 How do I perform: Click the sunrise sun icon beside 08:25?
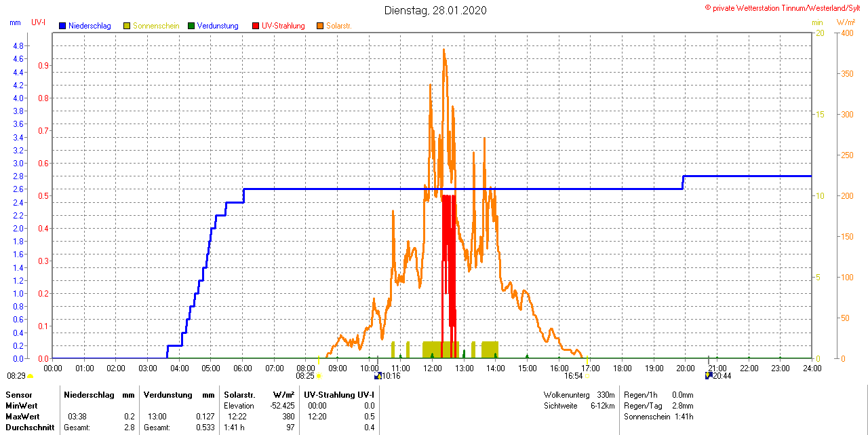pos(319,376)
